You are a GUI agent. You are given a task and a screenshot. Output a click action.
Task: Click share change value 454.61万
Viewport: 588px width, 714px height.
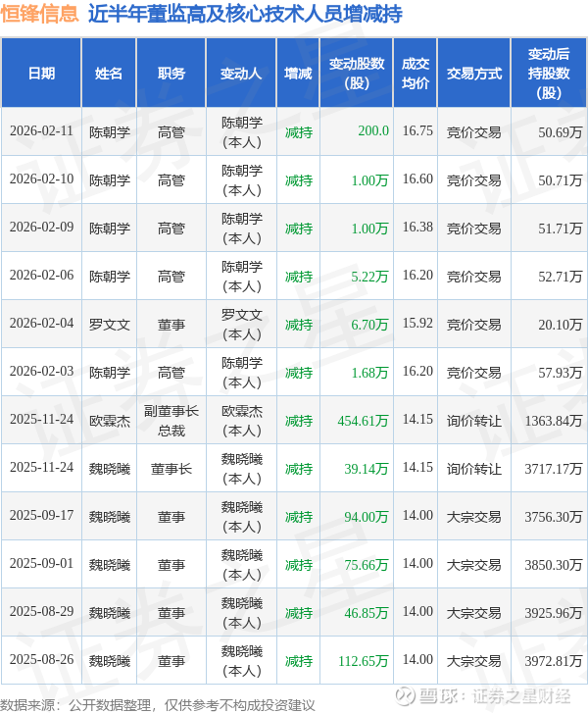(363, 421)
